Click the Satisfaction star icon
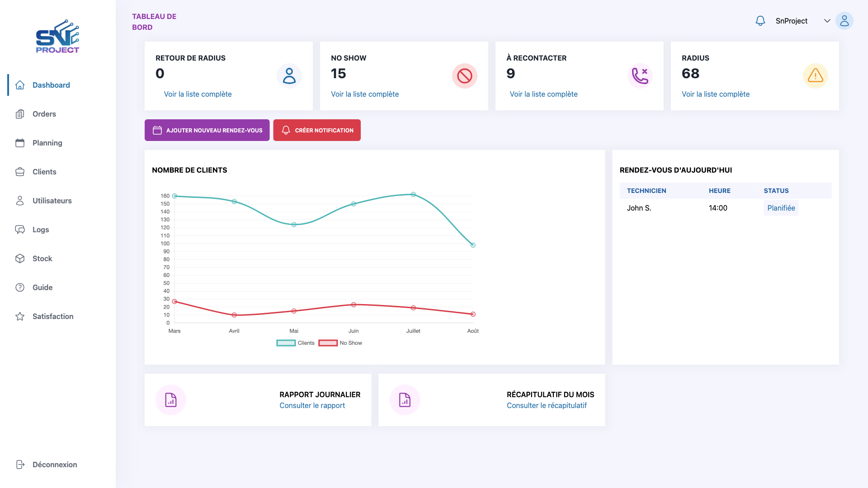 pos(20,316)
